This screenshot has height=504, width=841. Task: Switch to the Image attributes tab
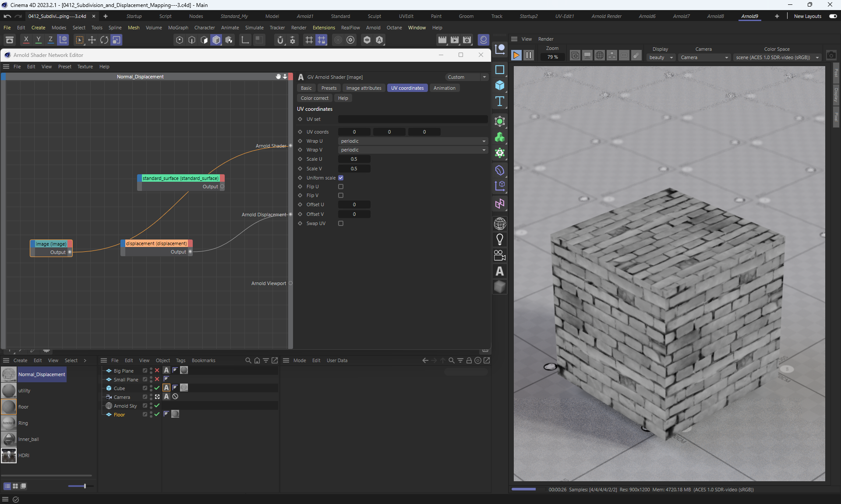point(364,88)
